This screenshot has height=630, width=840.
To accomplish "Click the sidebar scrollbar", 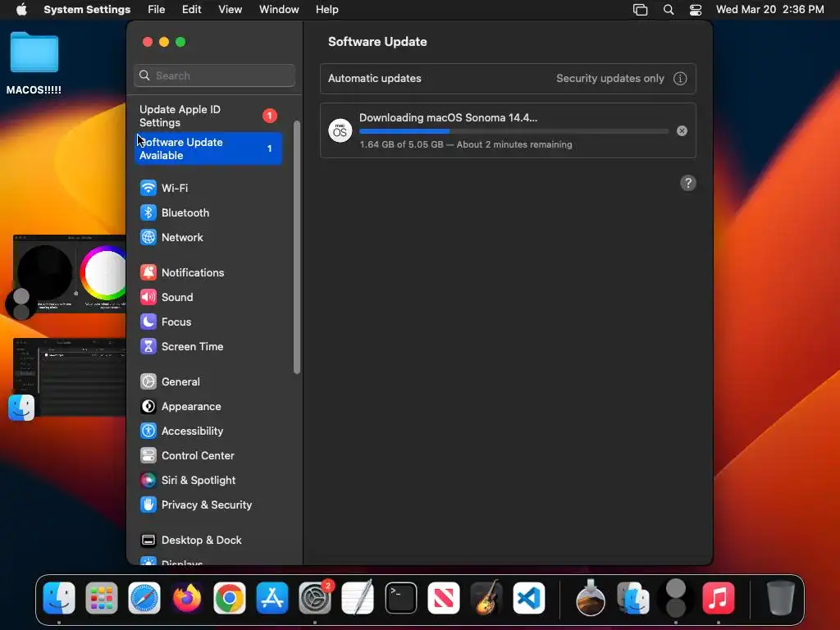I will [297, 248].
